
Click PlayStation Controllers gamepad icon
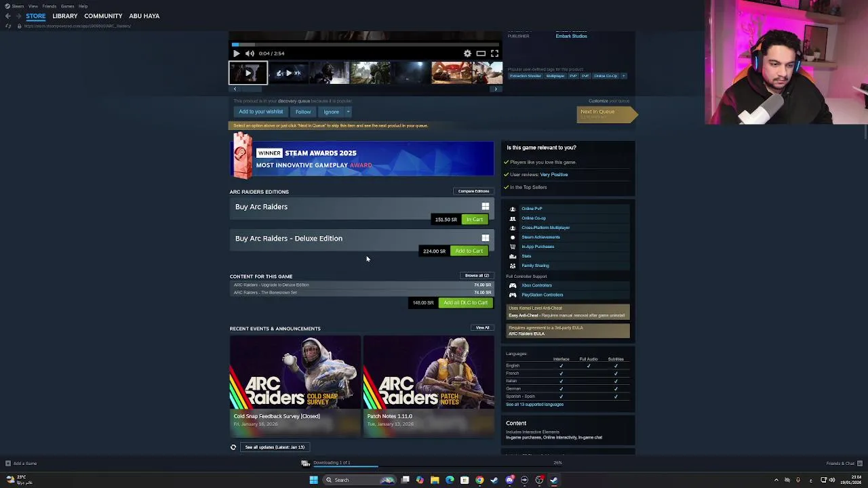[513, 295]
